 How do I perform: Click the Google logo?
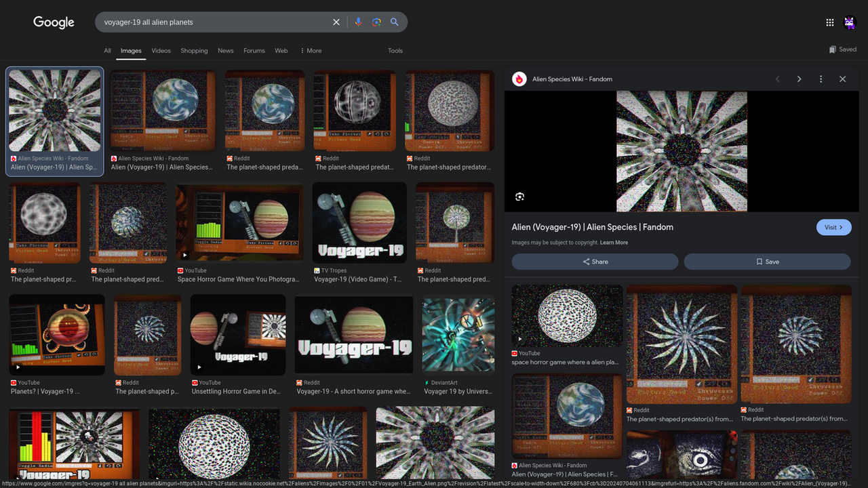point(54,22)
